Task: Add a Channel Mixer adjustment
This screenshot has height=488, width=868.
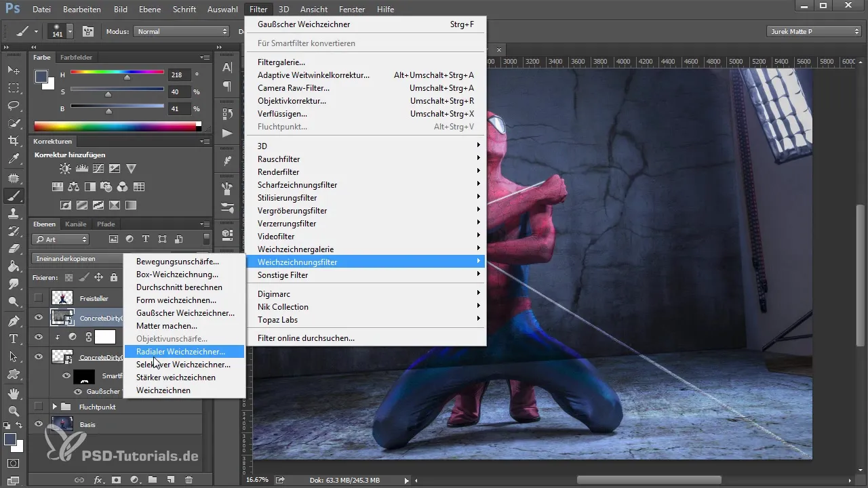Action: pos(123,186)
